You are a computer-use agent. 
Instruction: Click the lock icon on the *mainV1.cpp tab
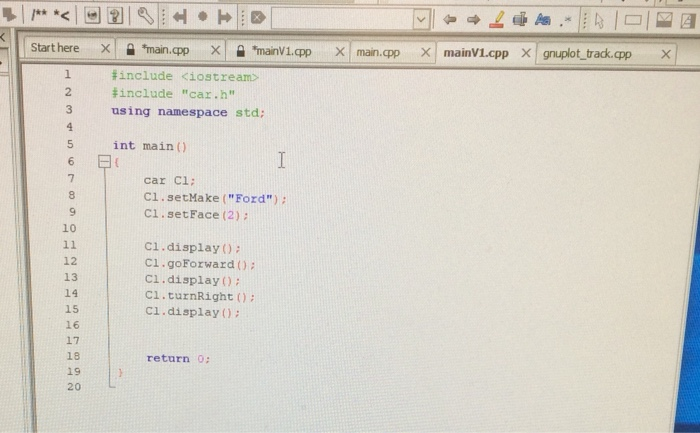[240, 51]
